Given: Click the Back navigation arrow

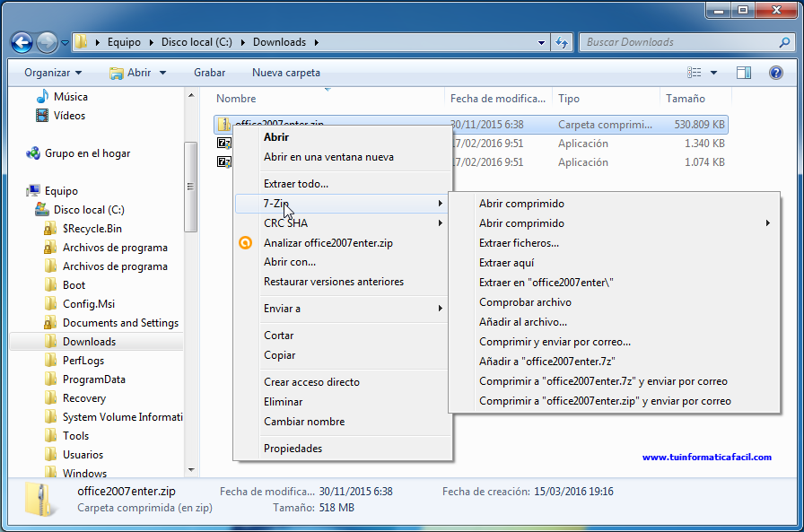Looking at the screenshot, I should click(x=22, y=42).
